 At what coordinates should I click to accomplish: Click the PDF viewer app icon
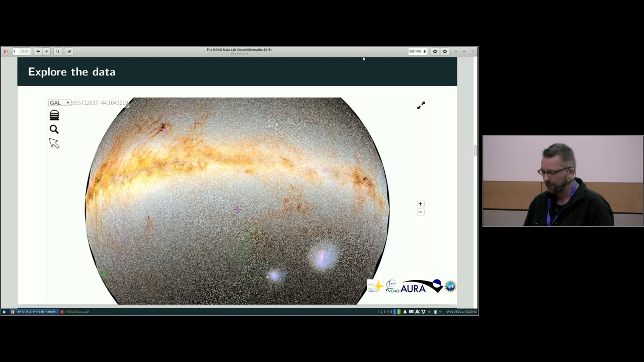tap(6, 51)
